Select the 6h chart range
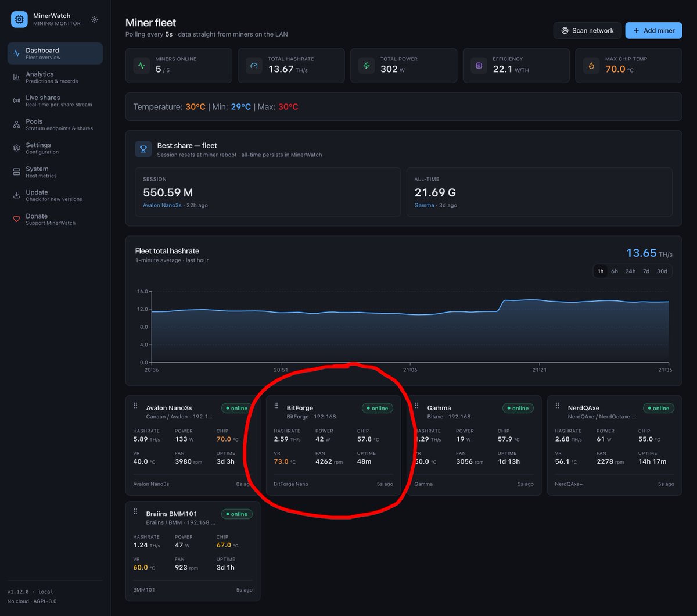 coord(615,271)
